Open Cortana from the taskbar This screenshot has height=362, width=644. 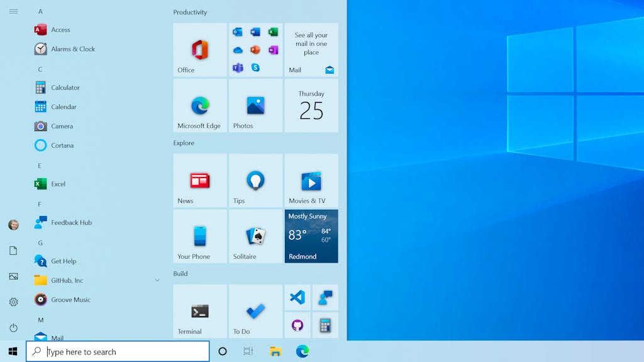[x=223, y=351]
